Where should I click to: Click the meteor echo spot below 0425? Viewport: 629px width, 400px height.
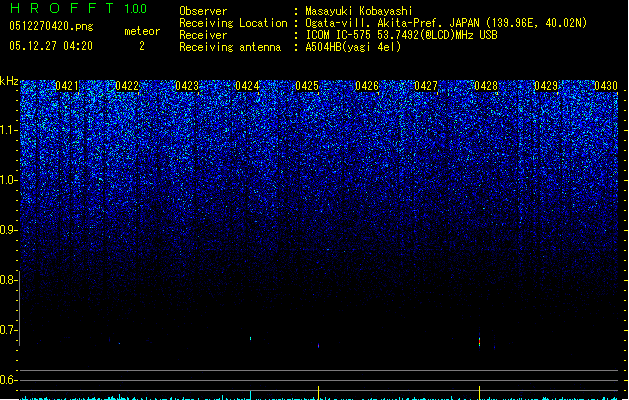(x=319, y=345)
